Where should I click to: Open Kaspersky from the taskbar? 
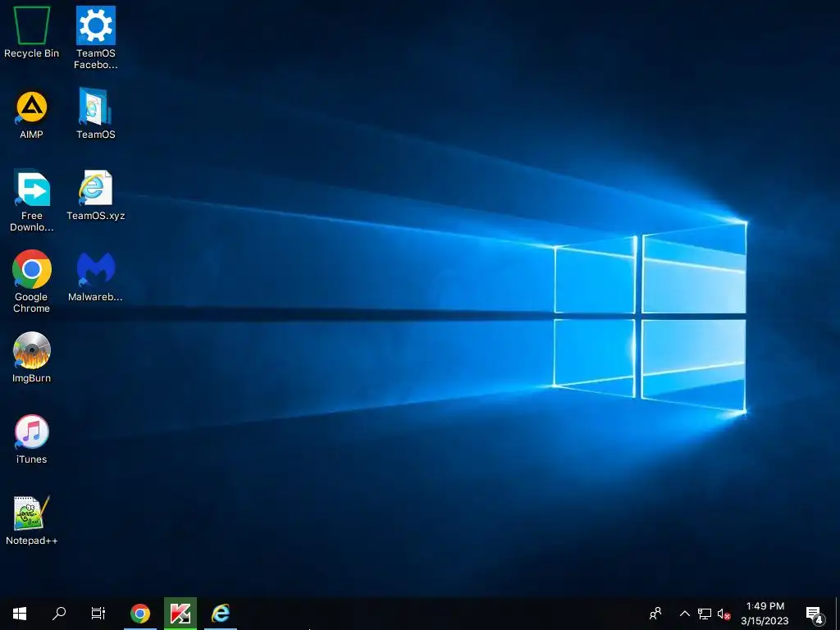point(180,614)
